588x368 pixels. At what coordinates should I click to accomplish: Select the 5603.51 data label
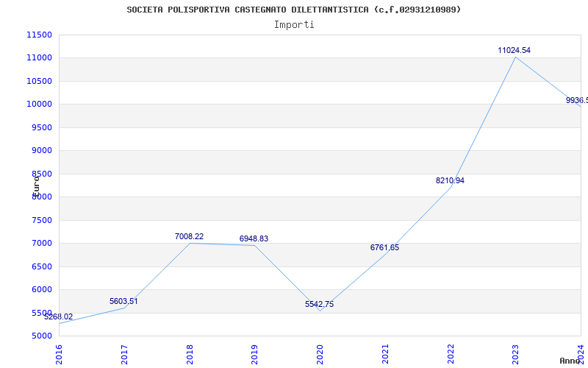click(123, 301)
